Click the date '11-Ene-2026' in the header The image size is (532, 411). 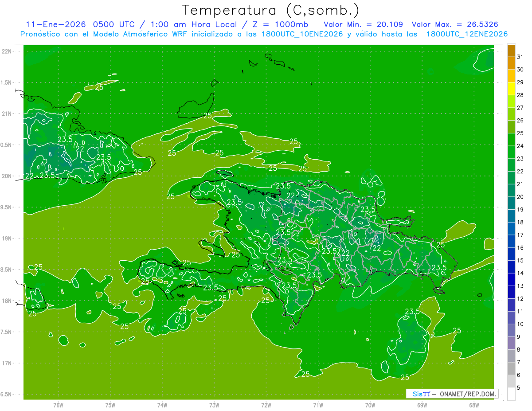[55, 24]
